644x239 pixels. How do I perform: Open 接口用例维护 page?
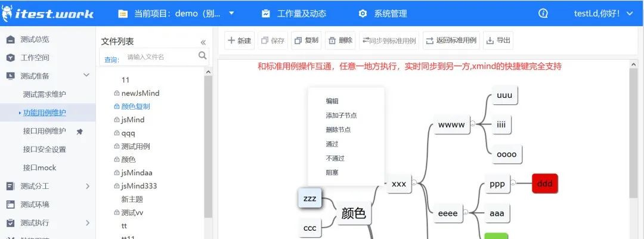click(x=44, y=131)
